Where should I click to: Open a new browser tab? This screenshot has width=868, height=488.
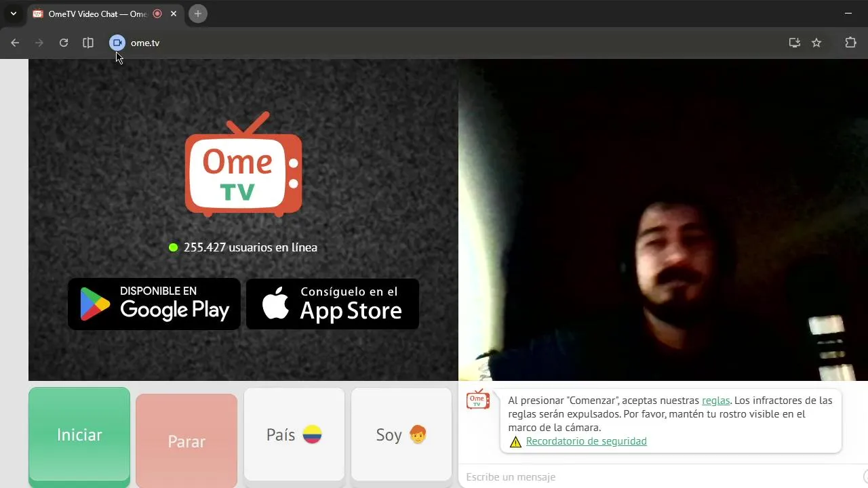[x=198, y=14]
